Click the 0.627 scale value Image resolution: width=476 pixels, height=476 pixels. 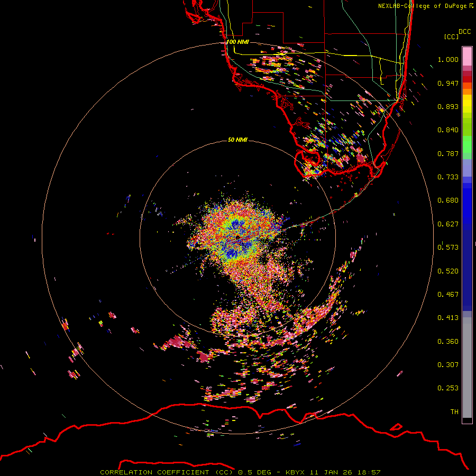pos(448,224)
